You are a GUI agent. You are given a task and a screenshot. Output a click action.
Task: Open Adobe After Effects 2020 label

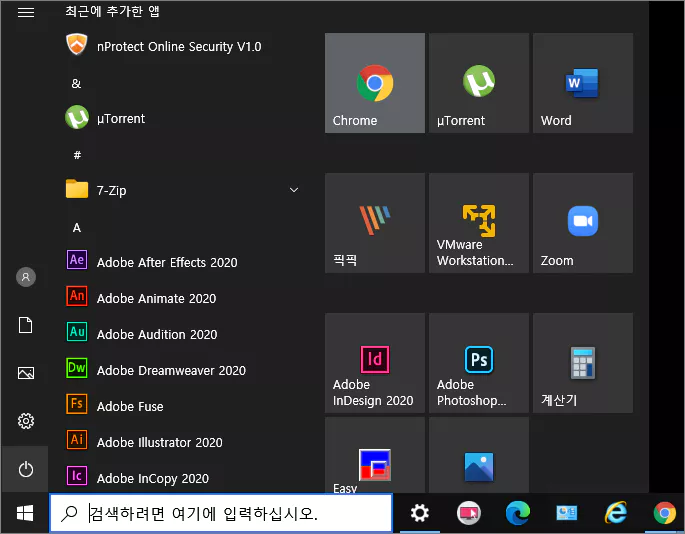(x=167, y=262)
